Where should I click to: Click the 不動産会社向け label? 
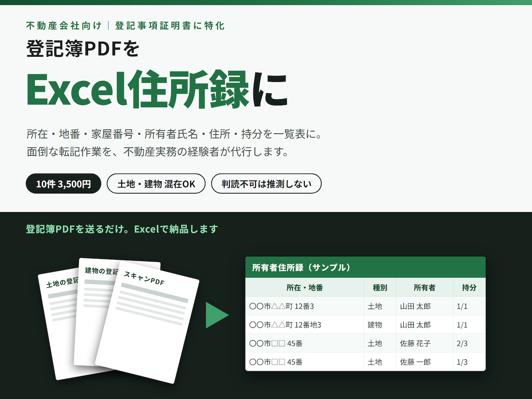pos(64,26)
